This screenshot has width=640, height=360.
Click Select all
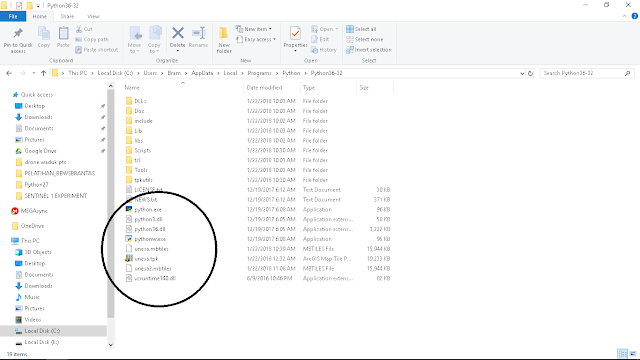[x=361, y=29]
